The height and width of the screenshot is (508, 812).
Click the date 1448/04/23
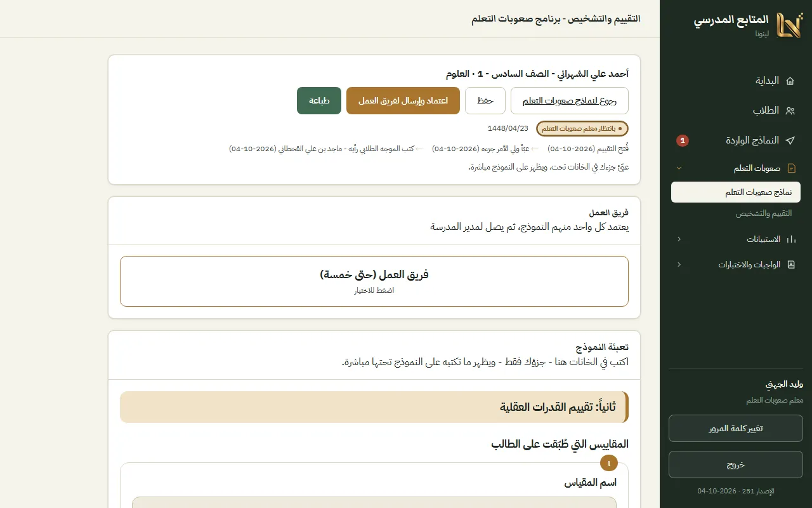(x=508, y=128)
